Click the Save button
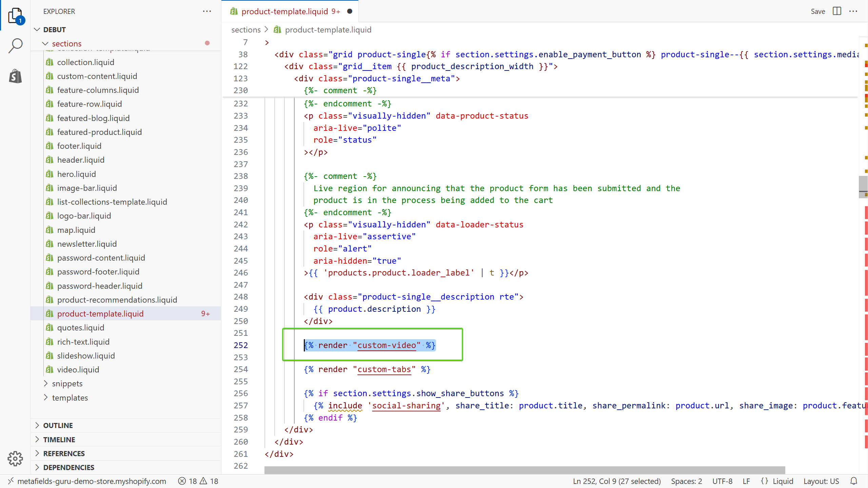 point(817,11)
